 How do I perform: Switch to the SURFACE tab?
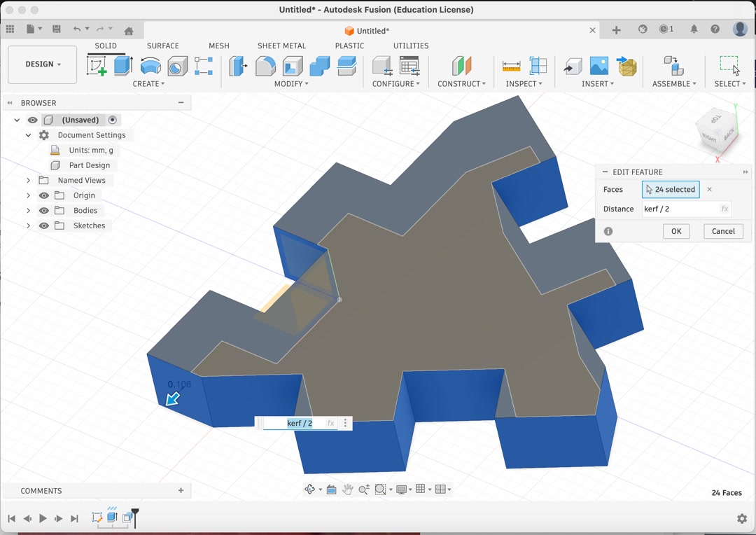162,46
